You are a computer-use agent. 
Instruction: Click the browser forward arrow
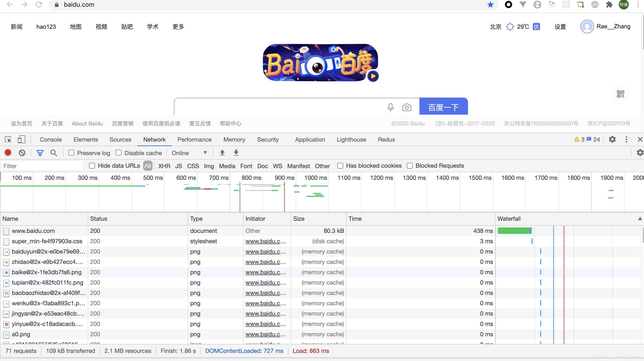click(24, 4)
